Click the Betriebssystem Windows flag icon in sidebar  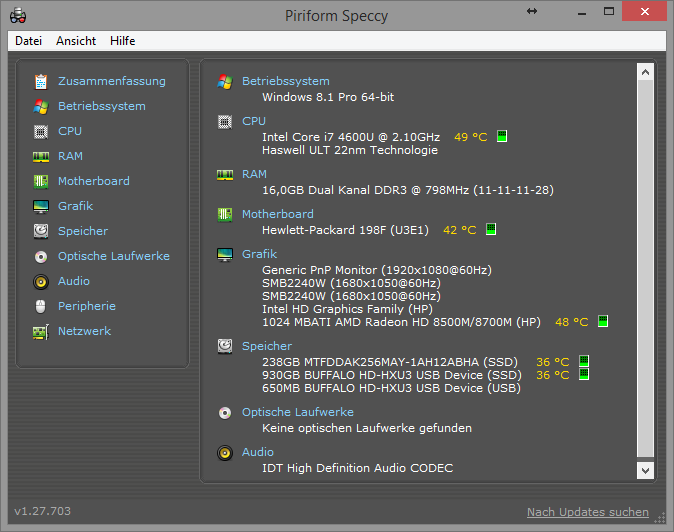pyautogui.click(x=41, y=107)
